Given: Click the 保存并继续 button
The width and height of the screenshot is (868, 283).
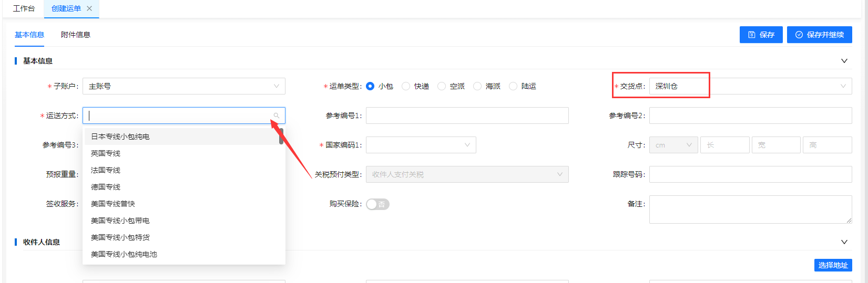Looking at the screenshot, I should (819, 35).
